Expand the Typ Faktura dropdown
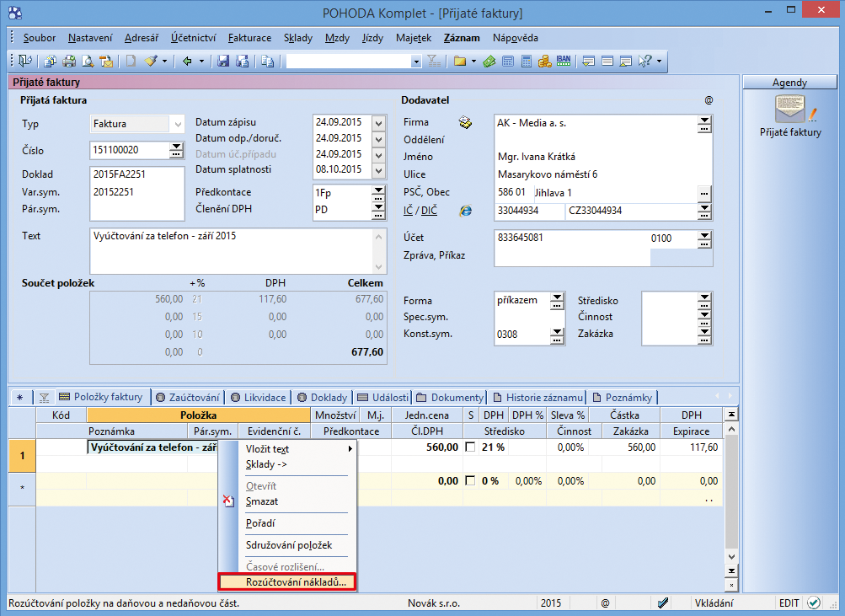Image resolution: width=845 pixels, height=616 pixels. (x=178, y=125)
